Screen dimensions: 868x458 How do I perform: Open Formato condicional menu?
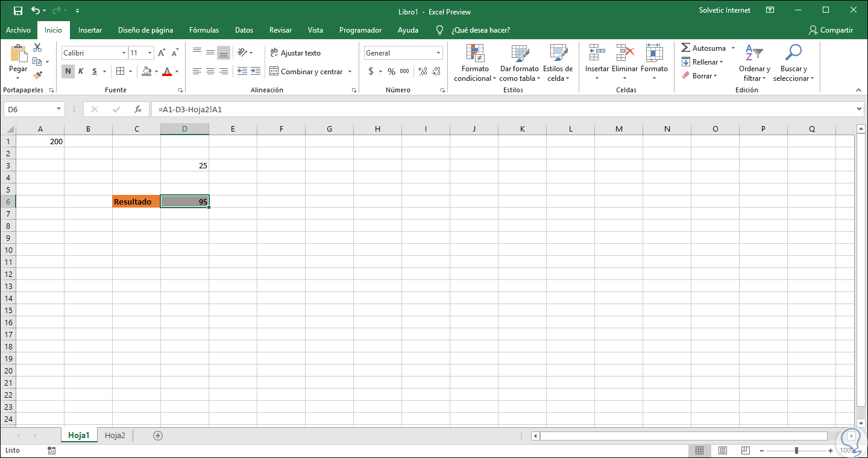tap(475, 63)
